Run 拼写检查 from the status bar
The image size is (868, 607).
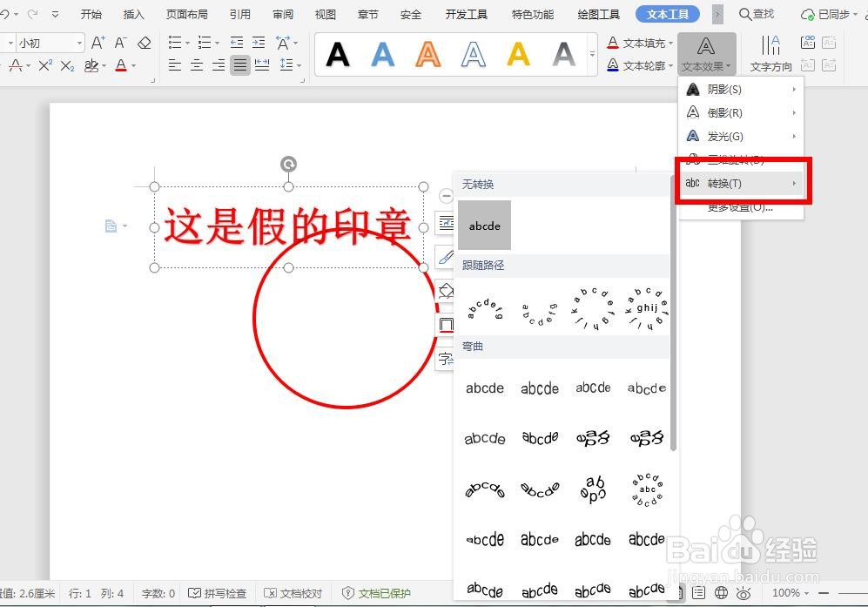[x=217, y=593]
